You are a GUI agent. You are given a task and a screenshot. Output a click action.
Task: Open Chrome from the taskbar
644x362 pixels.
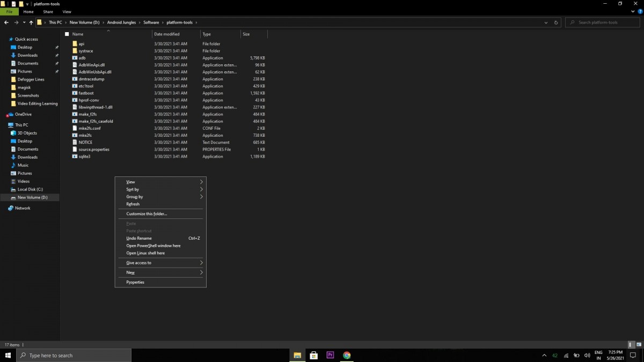pyautogui.click(x=347, y=355)
